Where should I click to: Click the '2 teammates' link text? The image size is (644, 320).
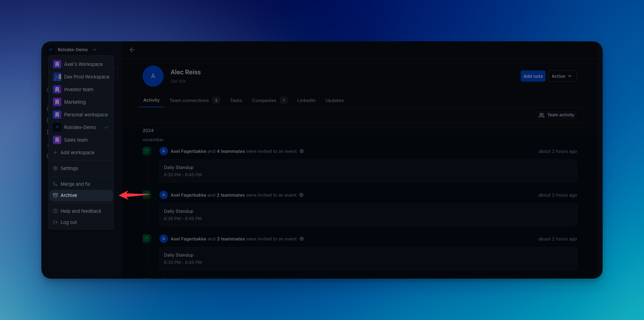coord(231,195)
